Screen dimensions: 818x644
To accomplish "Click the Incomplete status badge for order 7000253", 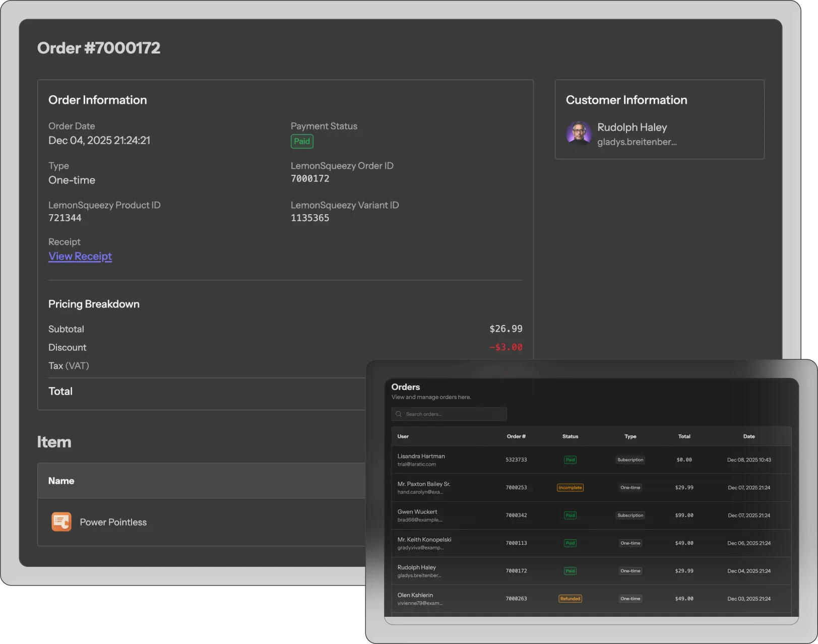I will (x=570, y=488).
